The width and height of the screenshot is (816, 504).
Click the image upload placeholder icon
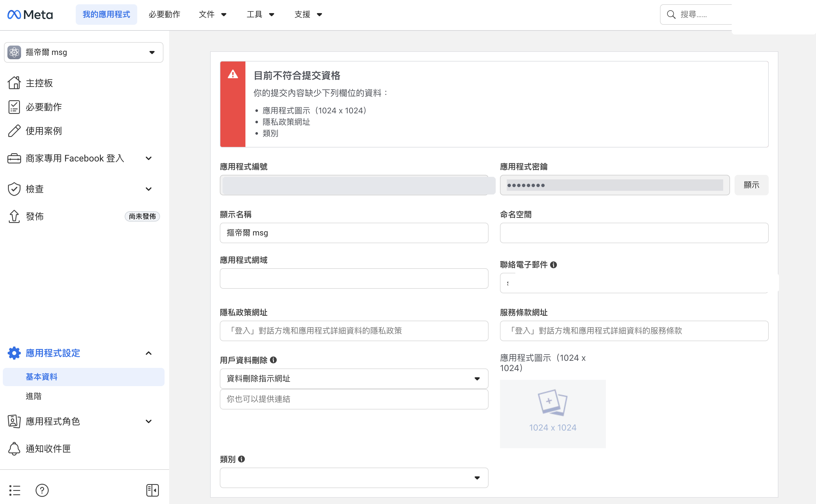pyautogui.click(x=552, y=402)
